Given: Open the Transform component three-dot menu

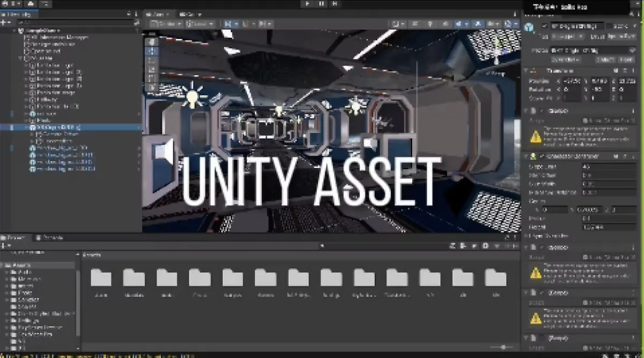Looking at the screenshot, I should click(x=634, y=70).
